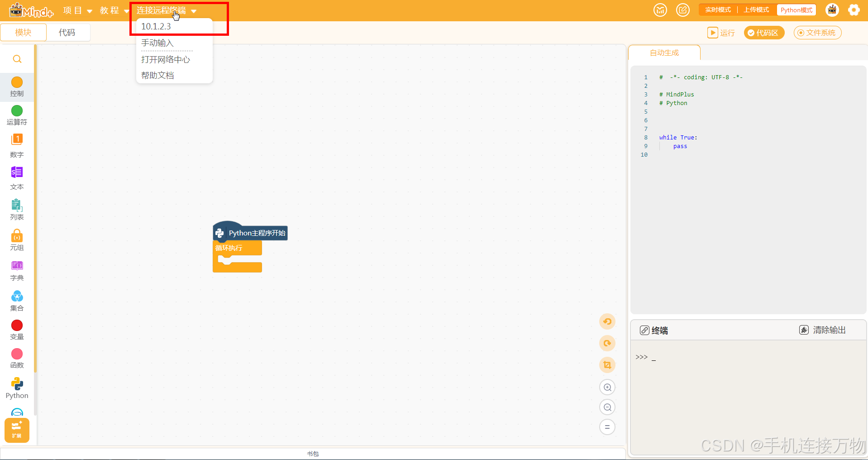
Task: Select the 自动生成 code tab
Action: (664, 53)
